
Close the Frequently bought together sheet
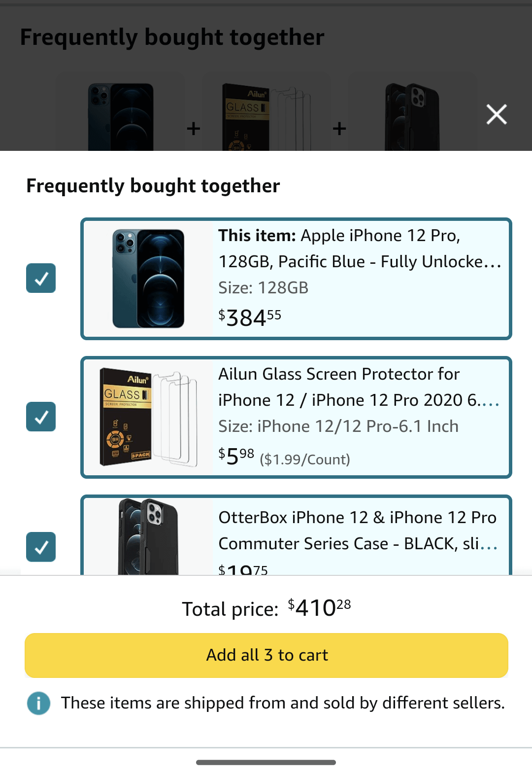[x=496, y=114]
